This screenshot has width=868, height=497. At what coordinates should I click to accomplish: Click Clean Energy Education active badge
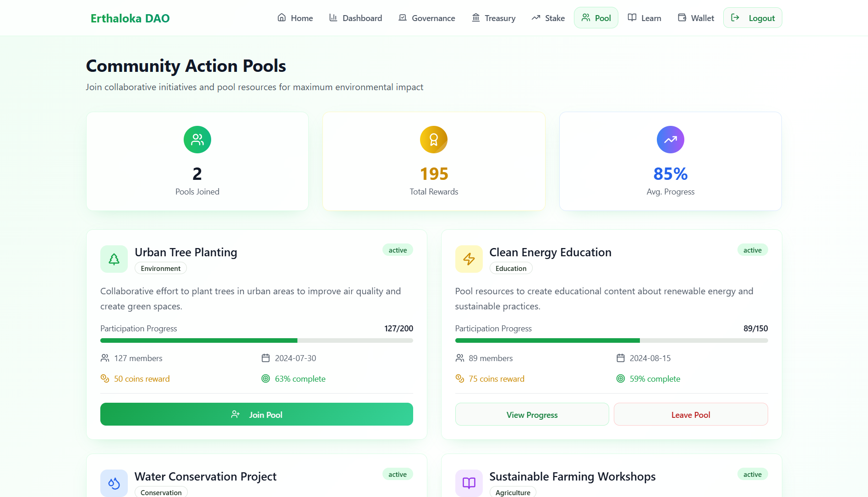(x=753, y=250)
